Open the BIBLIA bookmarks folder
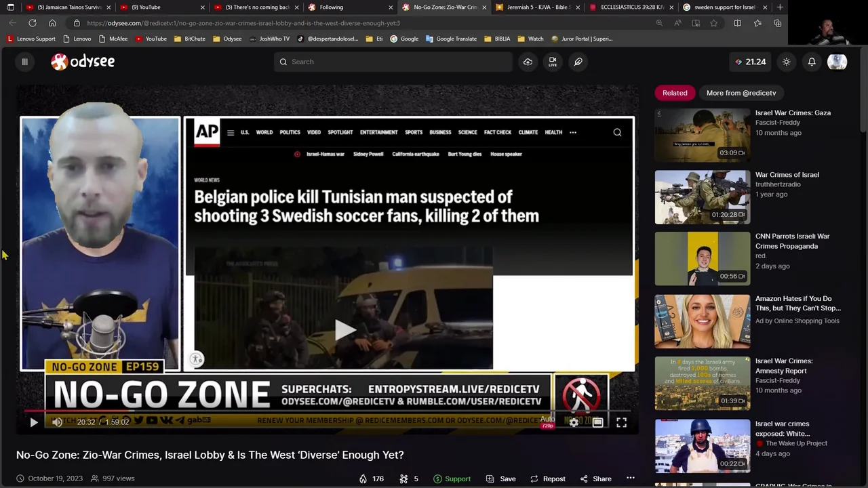The width and height of the screenshot is (868, 488). (497, 39)
